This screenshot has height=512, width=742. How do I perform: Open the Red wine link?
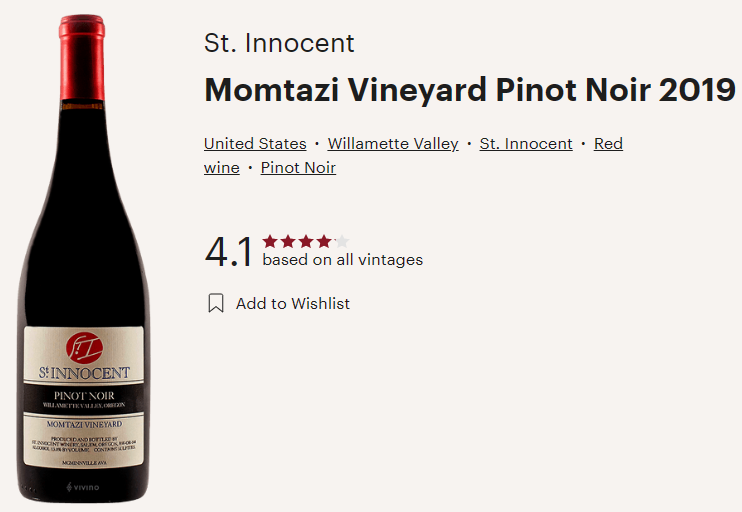click(608, 144)
